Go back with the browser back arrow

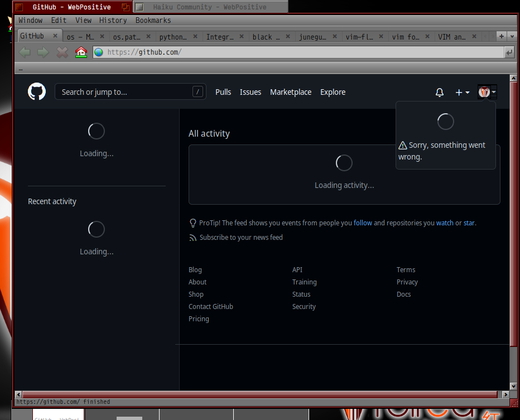coord(25,52)
